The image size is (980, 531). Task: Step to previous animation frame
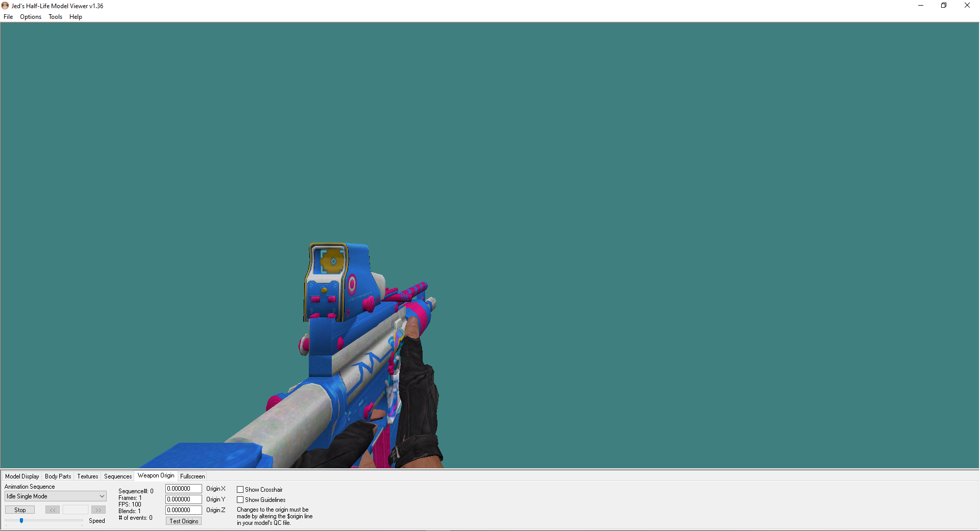[53, 510]
